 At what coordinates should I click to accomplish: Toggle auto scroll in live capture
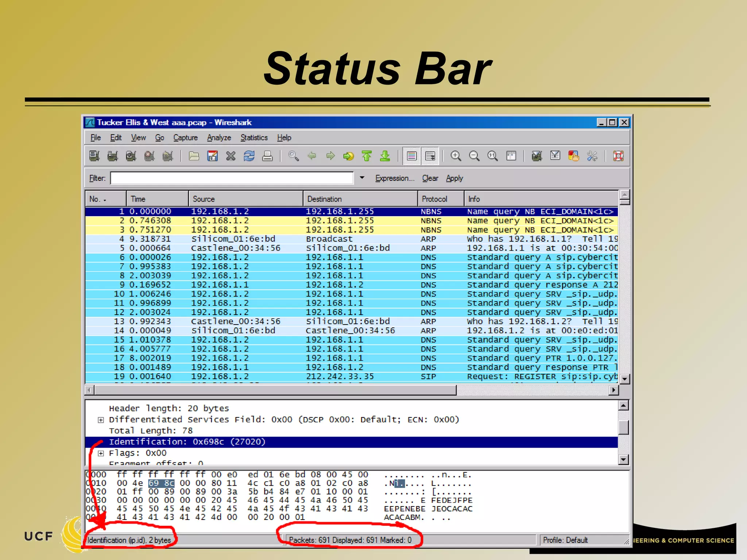click(430, 156)
